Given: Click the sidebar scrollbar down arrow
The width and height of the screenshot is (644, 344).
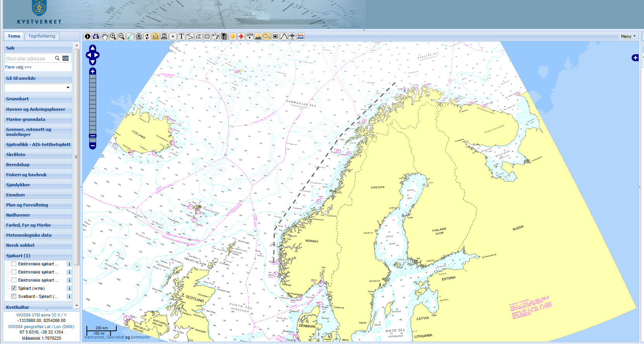Looking at the screenshot, I should point(76,305).
